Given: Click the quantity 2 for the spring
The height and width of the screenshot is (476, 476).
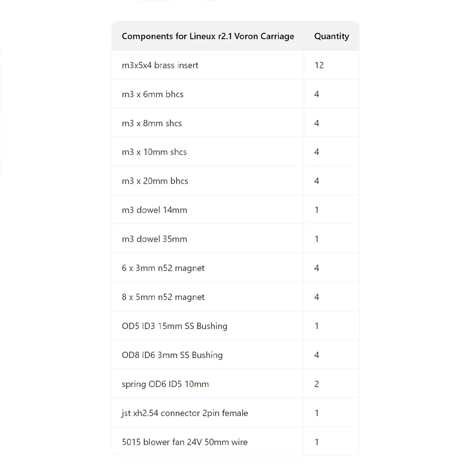Looking at the screenshot, I should click(317, 384).
